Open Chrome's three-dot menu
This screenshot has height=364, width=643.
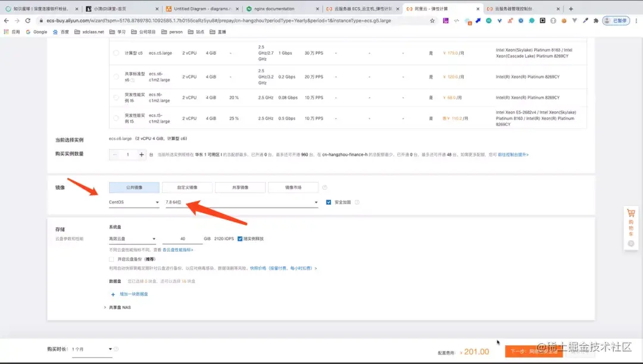point(636,20)
